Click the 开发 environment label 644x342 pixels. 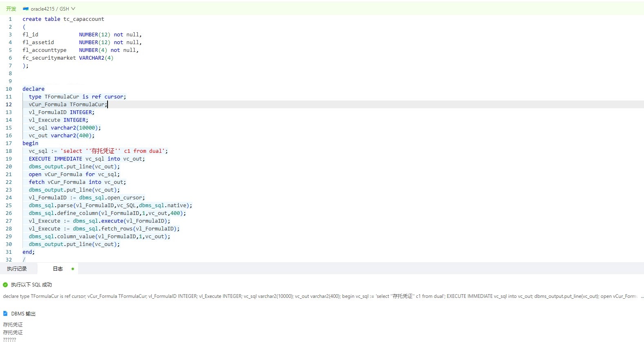click(x=11, y=9)
